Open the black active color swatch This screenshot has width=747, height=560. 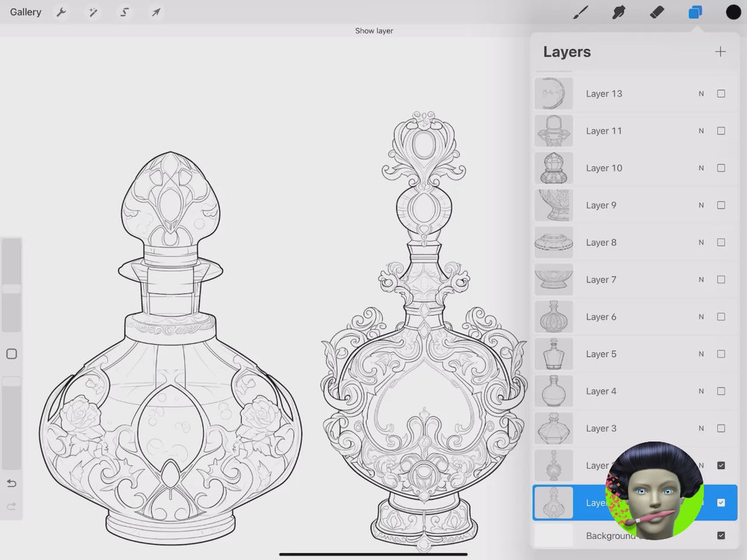(x=733, y=12)
